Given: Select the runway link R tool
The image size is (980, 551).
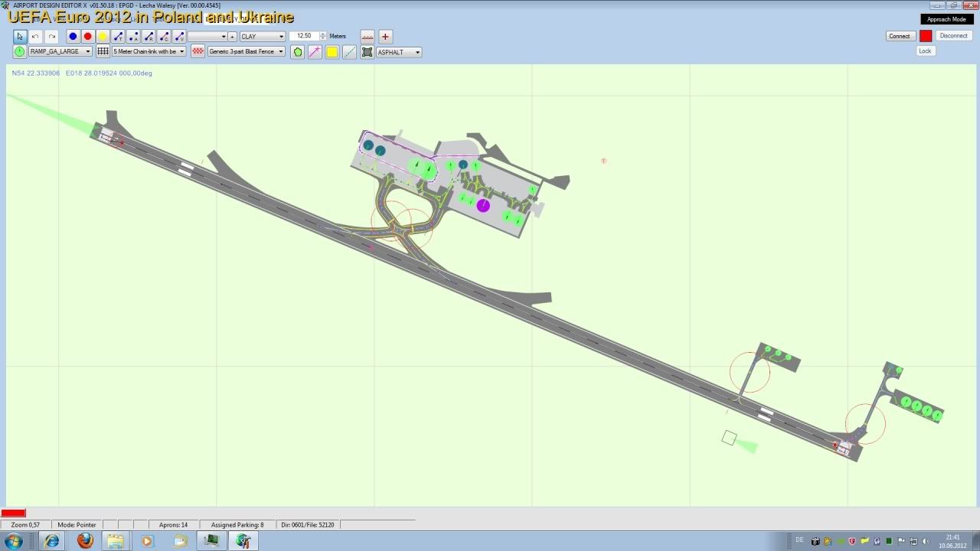Looking at the screenshot, I should (x=149, y=36).
